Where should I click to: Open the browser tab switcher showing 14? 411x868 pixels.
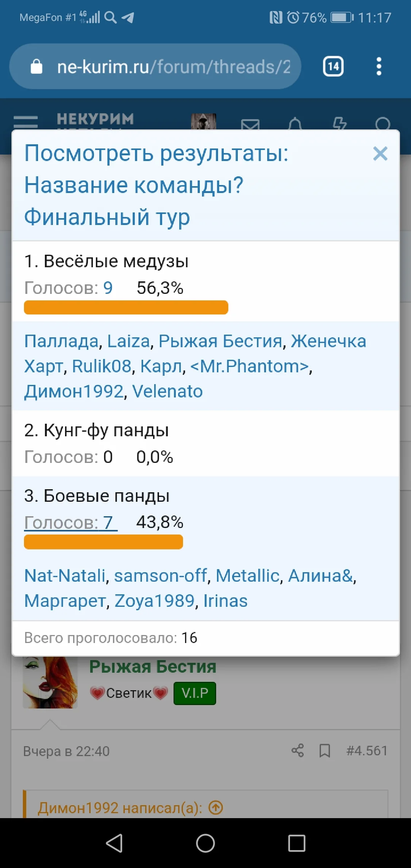click(332, 66)
